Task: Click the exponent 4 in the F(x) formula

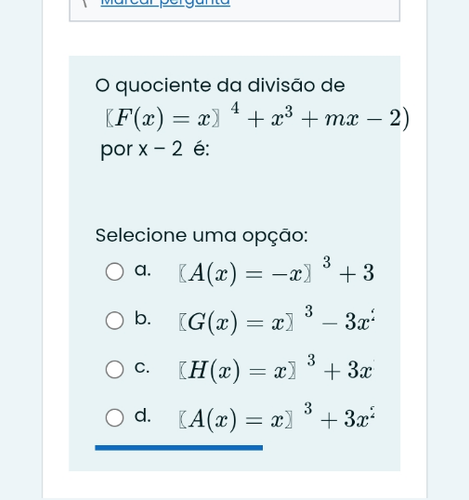Action: (235, 108)
